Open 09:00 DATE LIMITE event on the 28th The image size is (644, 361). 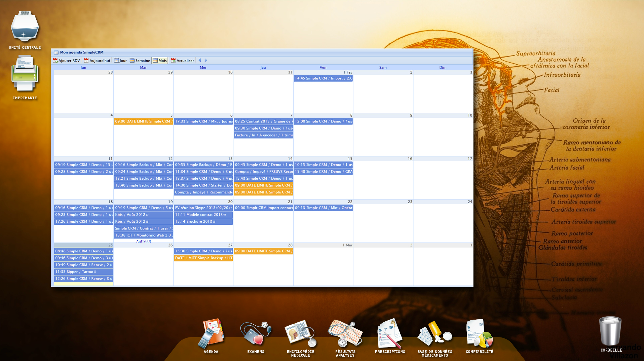[263, 251]
